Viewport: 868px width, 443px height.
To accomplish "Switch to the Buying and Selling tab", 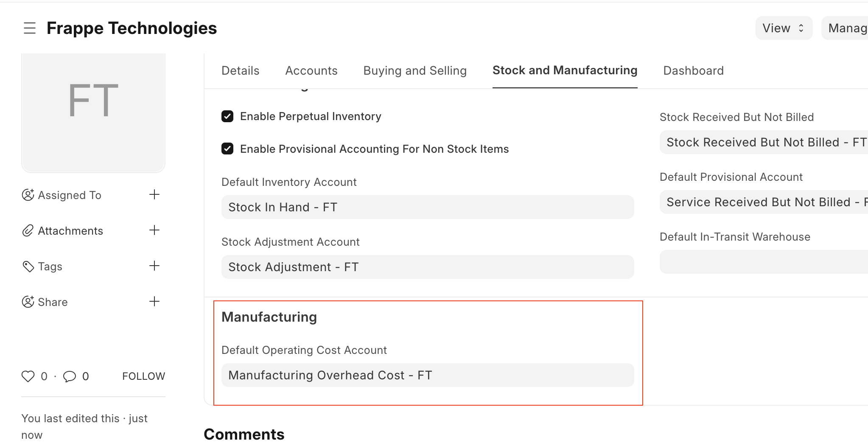I will (415, 70).
